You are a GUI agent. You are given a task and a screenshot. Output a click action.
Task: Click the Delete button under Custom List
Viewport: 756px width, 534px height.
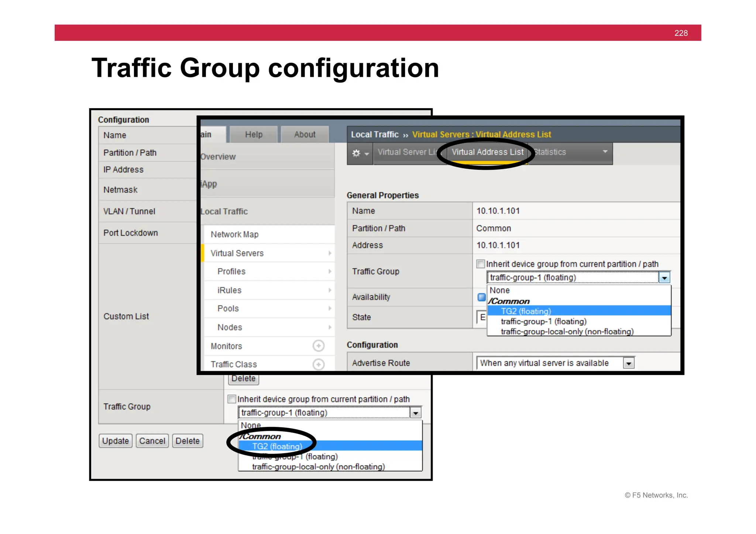point(244,379)
